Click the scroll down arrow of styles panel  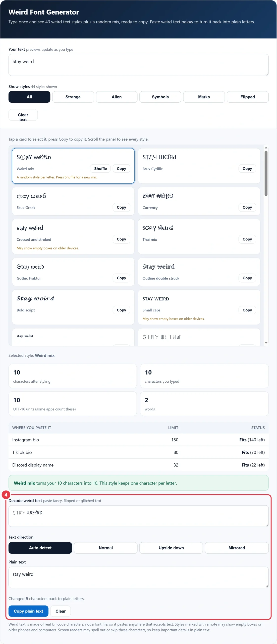pyautogui.click(x=266, y=343)
